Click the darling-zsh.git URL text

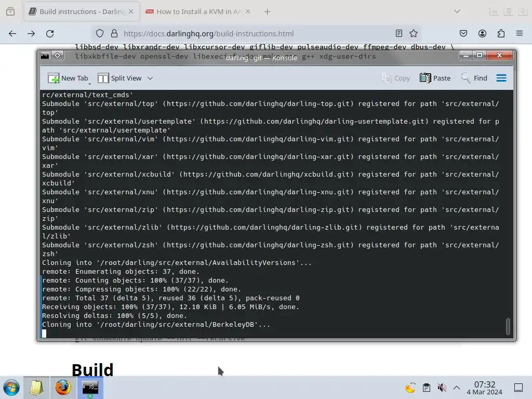tap(258, 245)
